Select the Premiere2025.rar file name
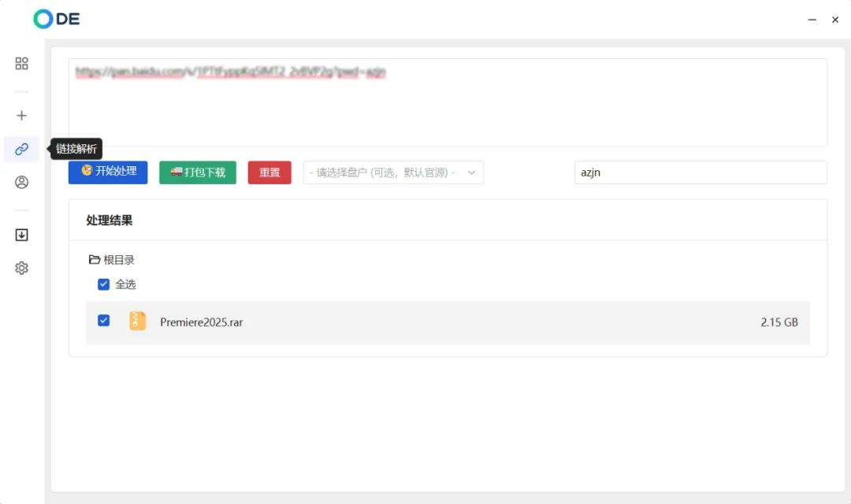The image size is (851, 504). 201,322
